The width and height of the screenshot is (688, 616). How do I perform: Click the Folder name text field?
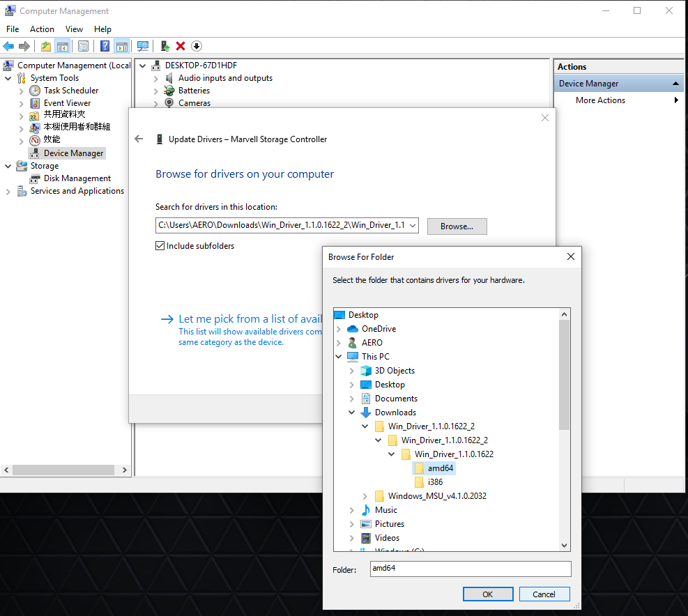coord(471,569)
